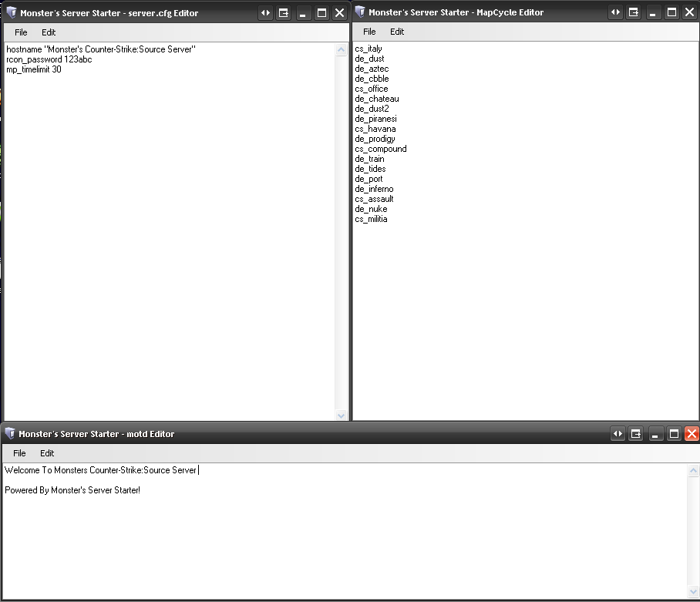Maximize the motd Editor window
Image resolution: width=700 pixels, height=602 pixels.
click(x=674, y=434)
